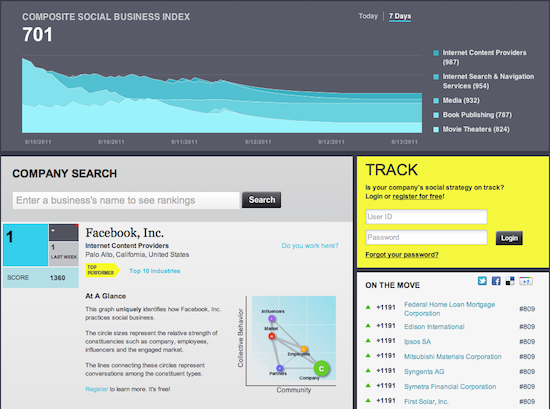Focus the business name search field
Image resolution: width=550 pixels, height=409 pixels.
tap(126, 200)
